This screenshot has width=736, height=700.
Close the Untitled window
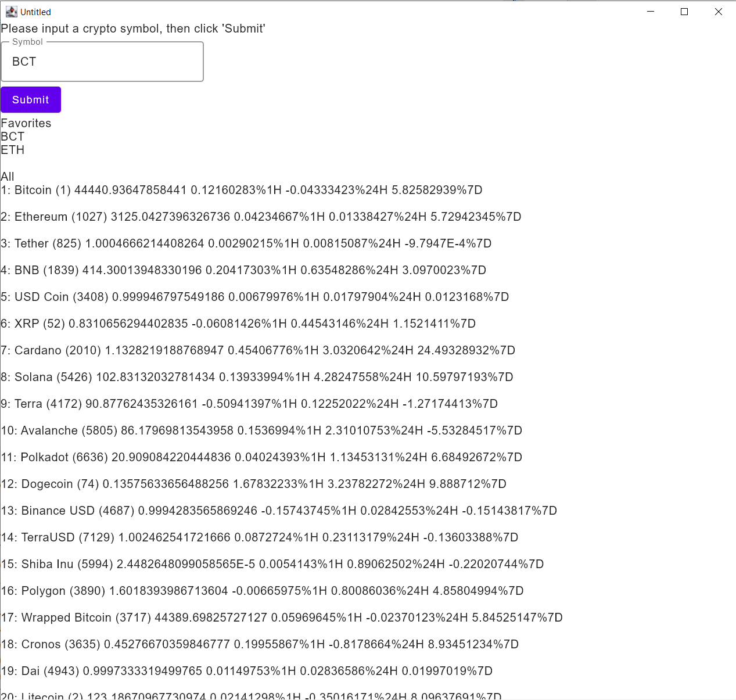[x=719, y=12]
